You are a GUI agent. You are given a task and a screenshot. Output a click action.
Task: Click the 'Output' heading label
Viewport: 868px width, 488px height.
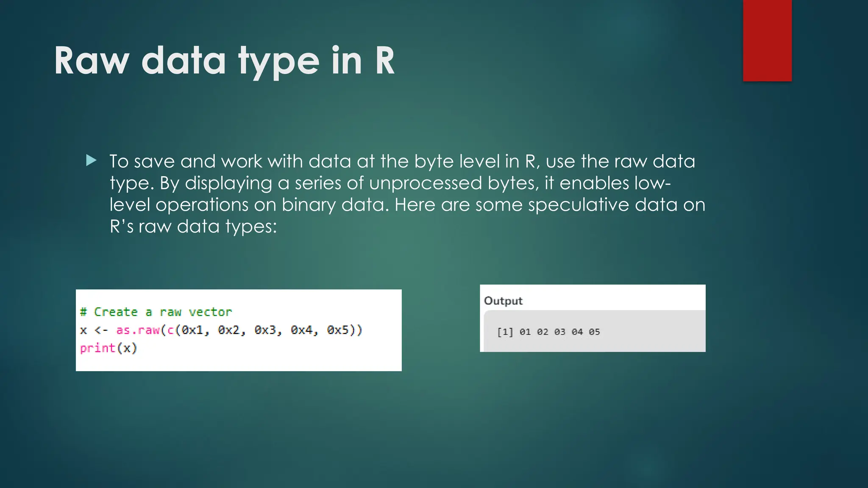(x=503, y=301)
